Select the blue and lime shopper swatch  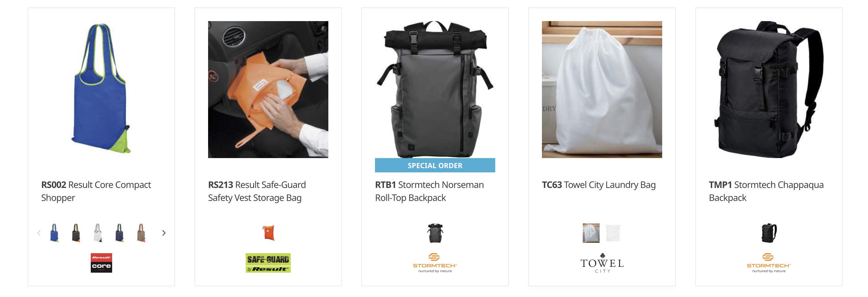(x=54, y=232)
